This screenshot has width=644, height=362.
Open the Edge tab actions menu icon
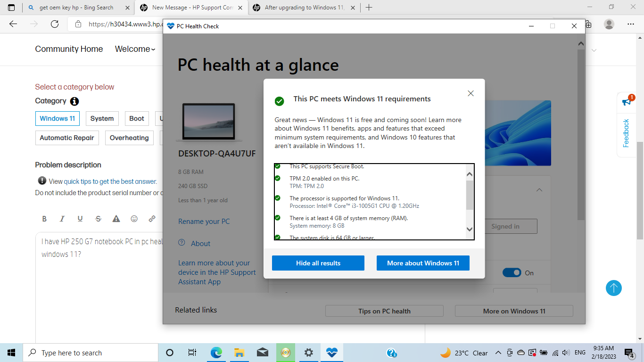pos(11,8)
